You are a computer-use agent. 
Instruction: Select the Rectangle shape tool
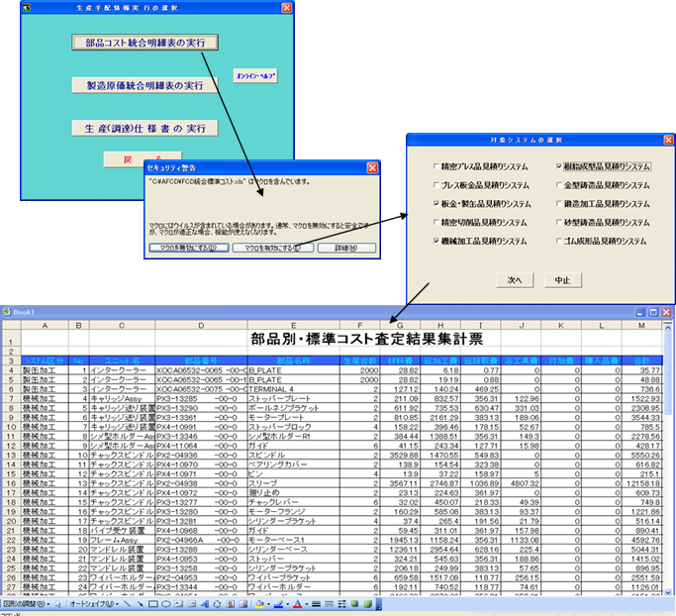pos(153,604)
